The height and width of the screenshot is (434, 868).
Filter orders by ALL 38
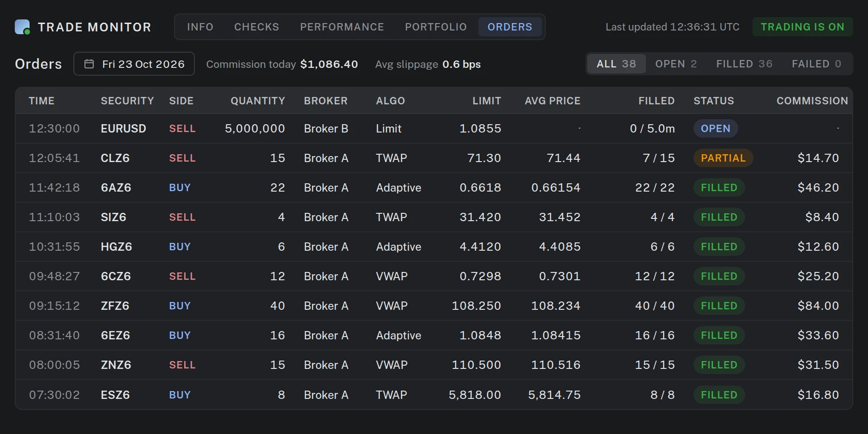click(616, 64)
